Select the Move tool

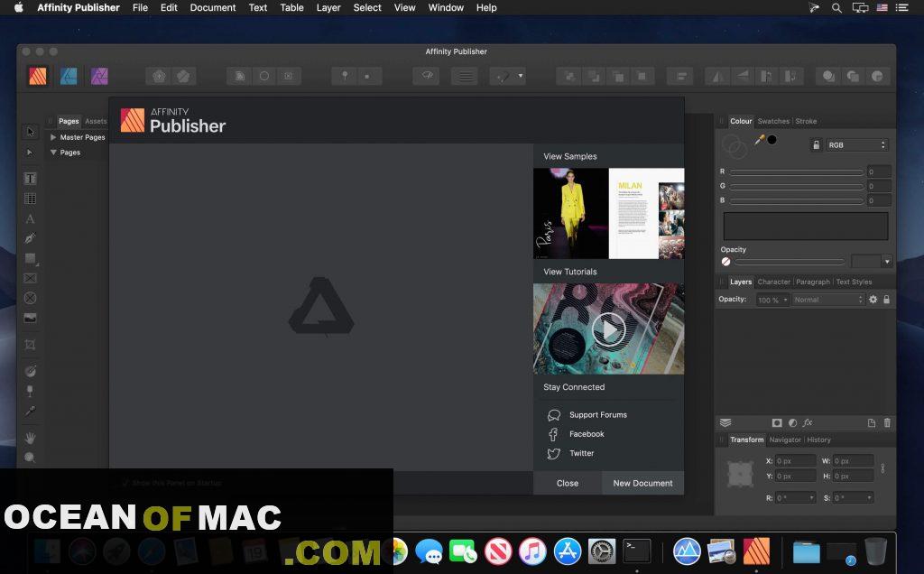[x=30, y=132]
